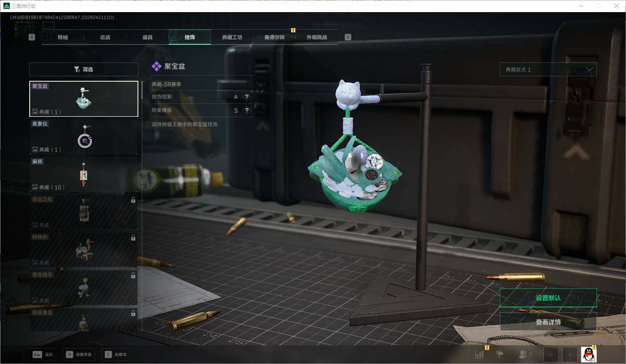Click the collection icon on 麻将 典藏 (10)
The width and height of the screenshot is (626, 364).
pyautogui.click(x=35, y=187)
